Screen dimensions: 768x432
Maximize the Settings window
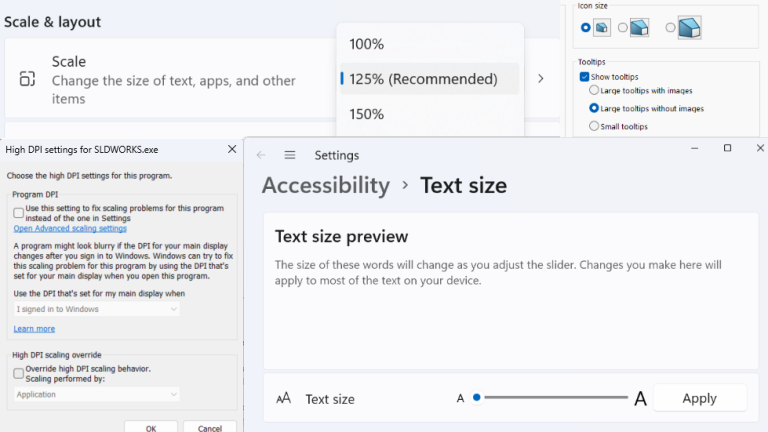click(727, 148)
